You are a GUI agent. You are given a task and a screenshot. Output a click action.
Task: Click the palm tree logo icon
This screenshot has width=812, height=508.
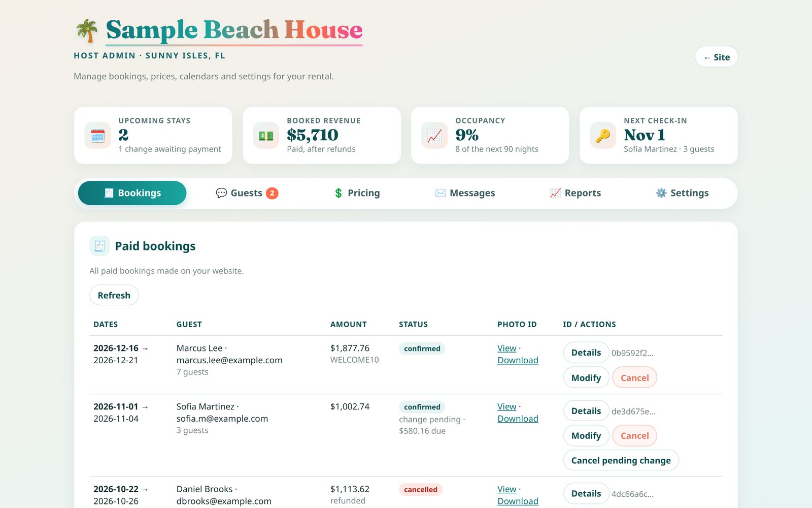click(87, 30)
